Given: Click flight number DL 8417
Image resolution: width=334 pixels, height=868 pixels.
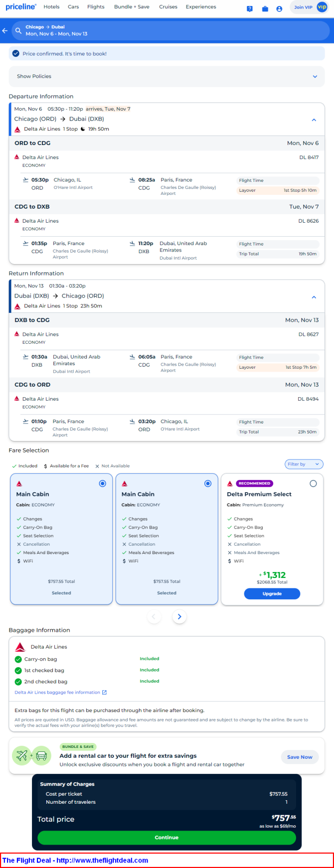Looking at the screenshot, I should (309, 157).
